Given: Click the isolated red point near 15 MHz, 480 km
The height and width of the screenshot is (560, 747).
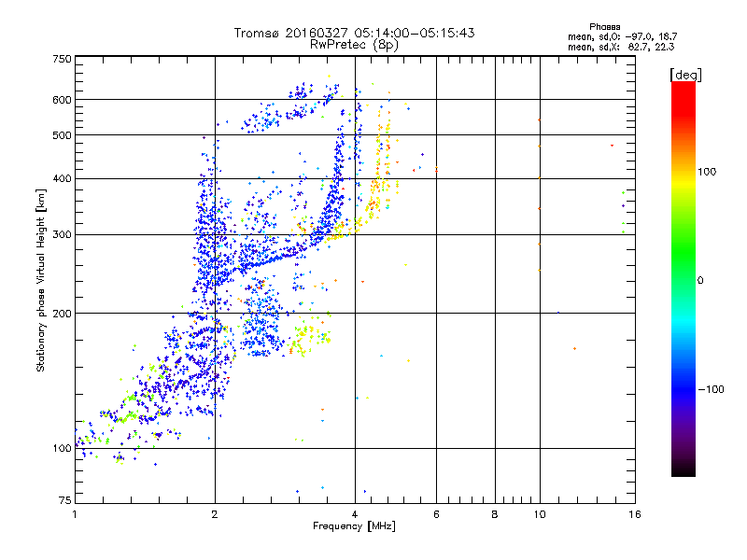Looking at the screenshot, I should (613, 146).
